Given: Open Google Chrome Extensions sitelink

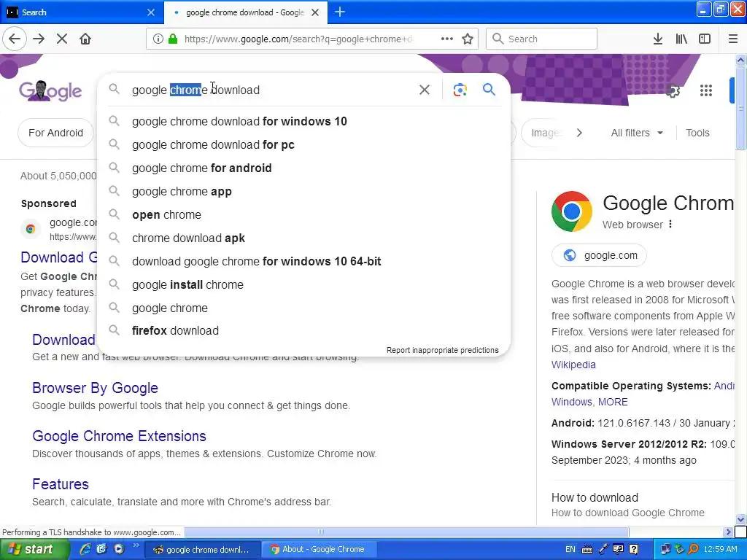Looking at the screenshot, I should coord(119,436).
